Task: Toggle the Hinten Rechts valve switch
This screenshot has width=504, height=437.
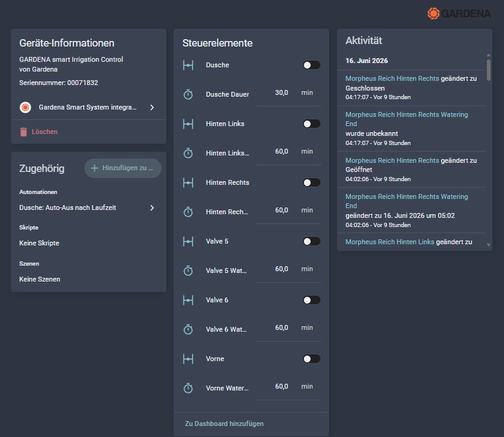Action: tap(311, 182)
